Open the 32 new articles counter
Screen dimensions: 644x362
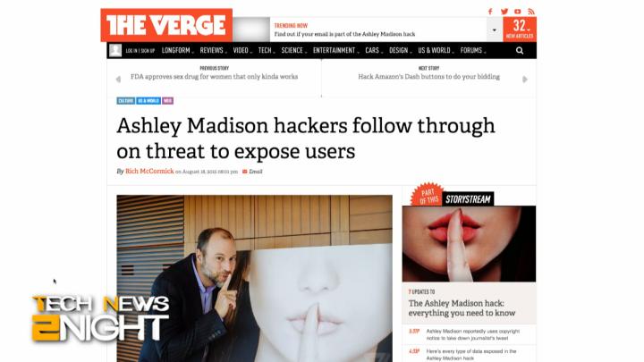[x=520, y=29]
